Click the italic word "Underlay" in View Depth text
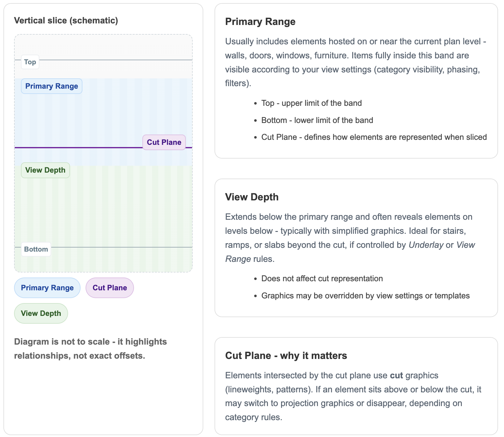This screenshot has width=504, height=437. pos(426,245)
